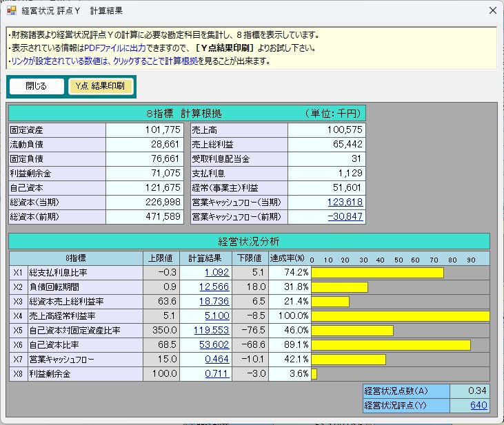Open the X1 calculation result 1.092
The image size is (504, 425).
217,272
